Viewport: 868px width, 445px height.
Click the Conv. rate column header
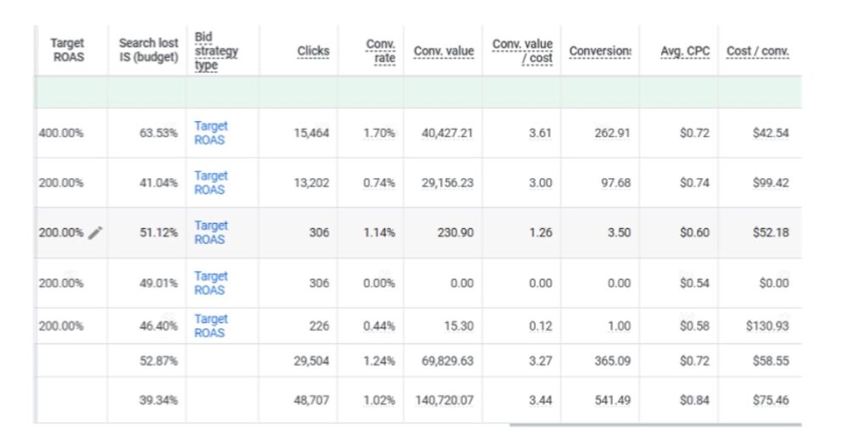[380, 52]
